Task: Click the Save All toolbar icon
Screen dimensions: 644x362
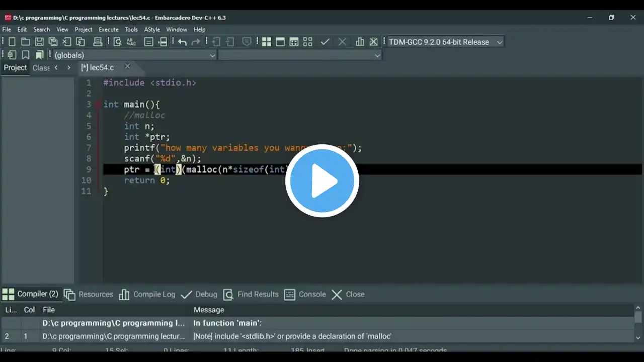Action: coord(52,42)
